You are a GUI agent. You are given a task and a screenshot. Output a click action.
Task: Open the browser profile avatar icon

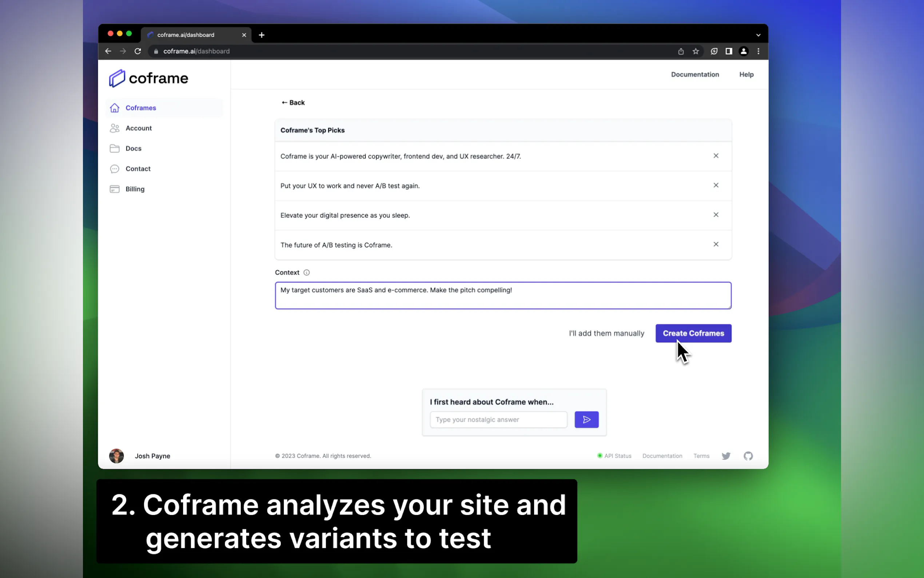point(743,51)
